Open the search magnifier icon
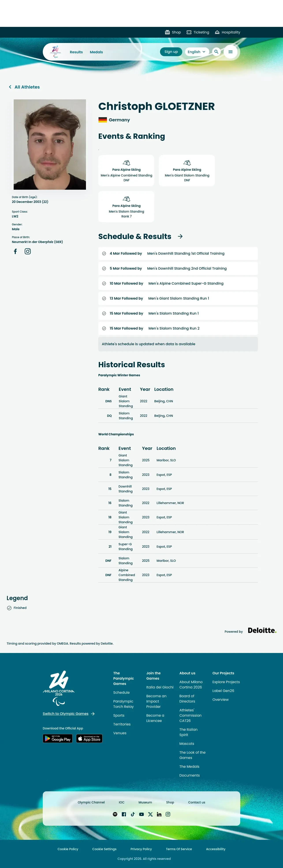 tap(216, 52)
